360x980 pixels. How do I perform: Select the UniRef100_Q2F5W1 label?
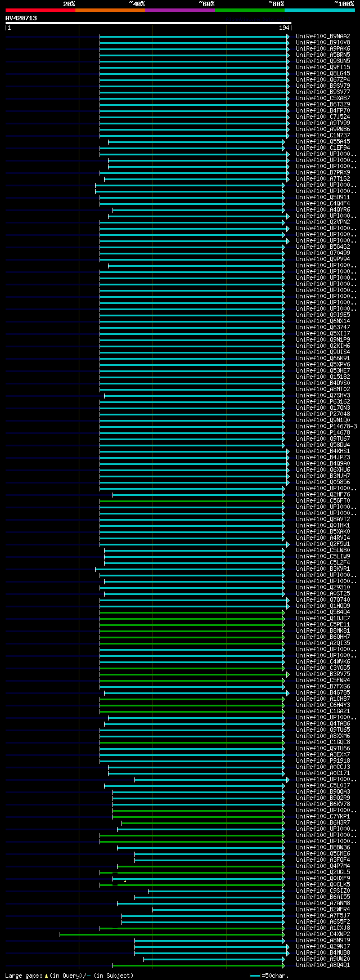click(x=323, y=544)
